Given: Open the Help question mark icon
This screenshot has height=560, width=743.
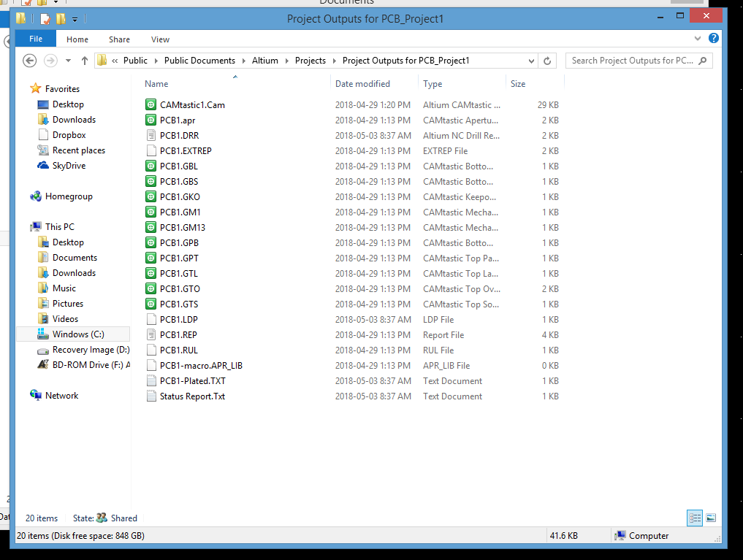Looking at the screenshot, I should click(x=714, y=39).
